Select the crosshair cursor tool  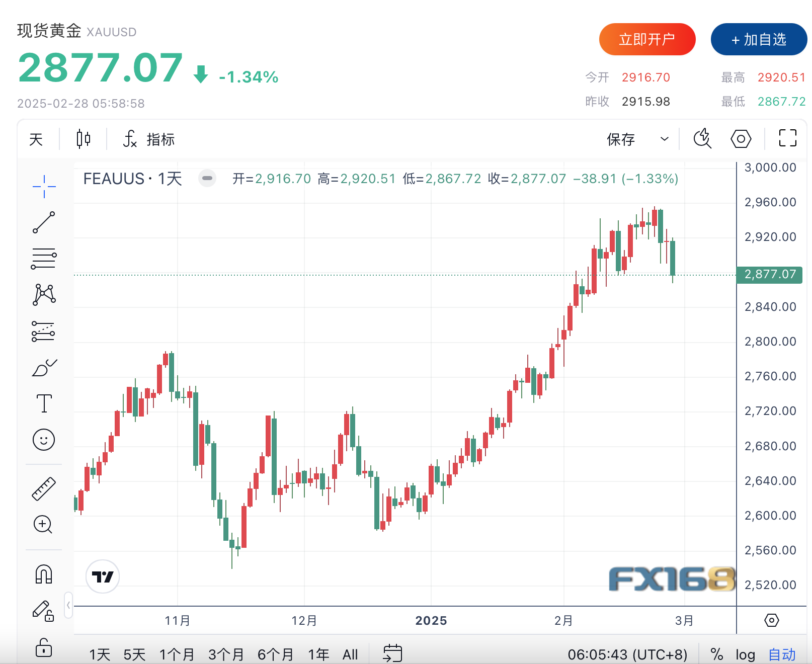point(44,187)
